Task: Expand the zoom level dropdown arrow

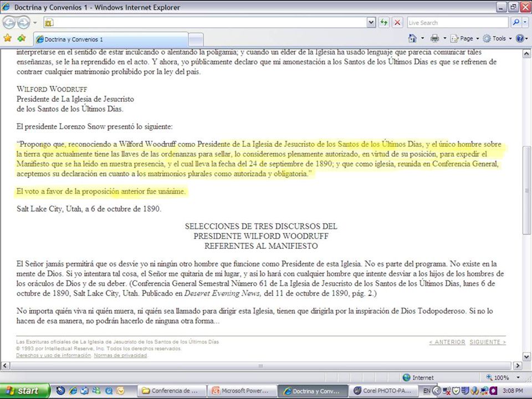Action: [x=518, y=377]
